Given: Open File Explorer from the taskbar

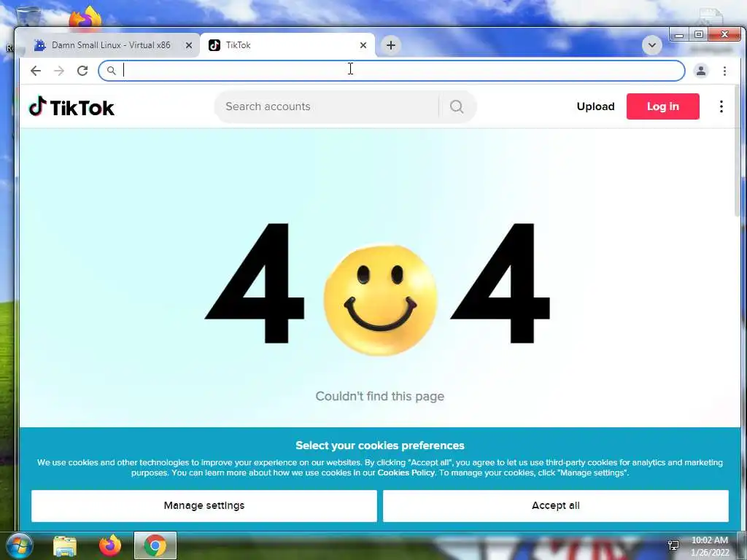Looking at the screenshot, I should (65, 546).
